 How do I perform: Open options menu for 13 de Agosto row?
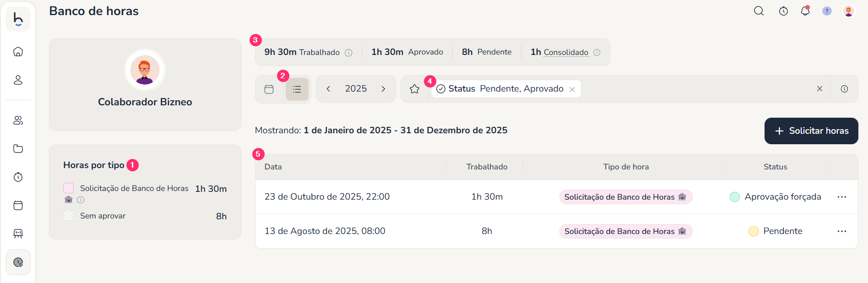pyautogui.click(x=841, y=231)
